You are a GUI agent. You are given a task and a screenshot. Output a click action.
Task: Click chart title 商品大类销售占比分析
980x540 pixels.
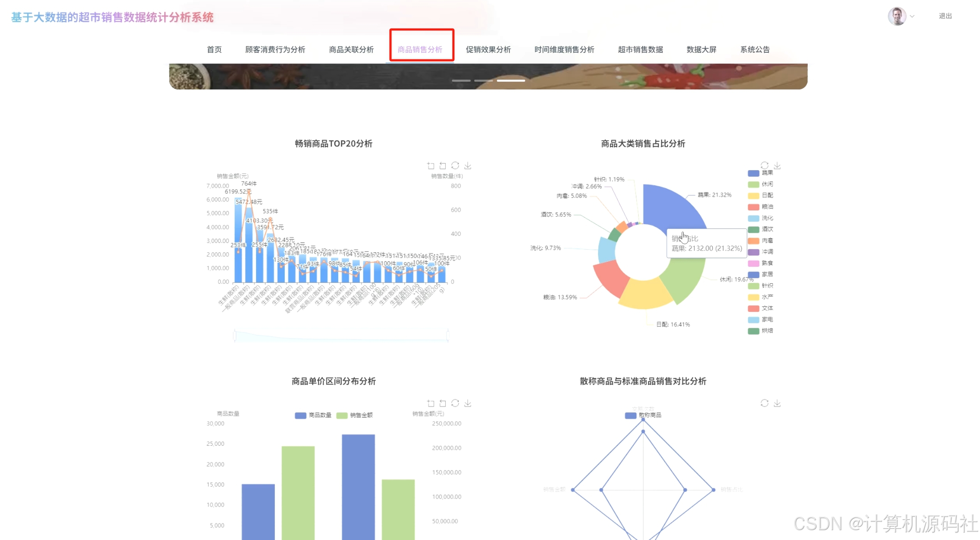pyautogui.click(x=643, y=143)
